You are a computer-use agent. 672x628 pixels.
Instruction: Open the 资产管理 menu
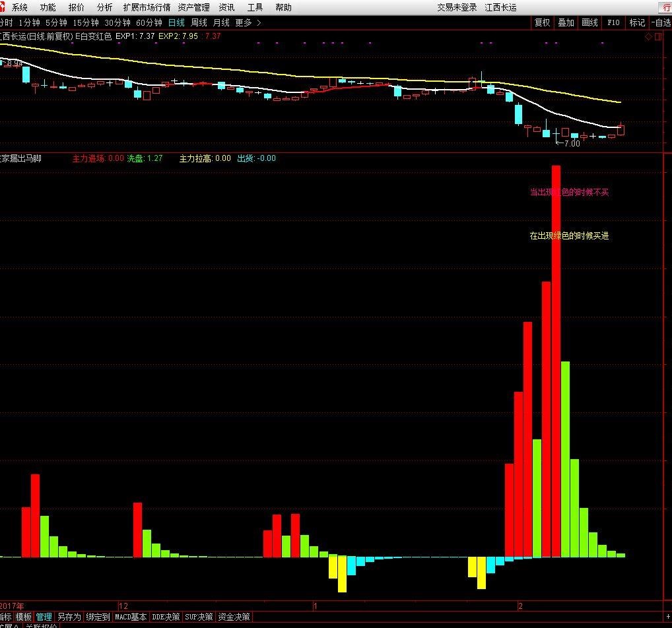click(x=193, y=7)
